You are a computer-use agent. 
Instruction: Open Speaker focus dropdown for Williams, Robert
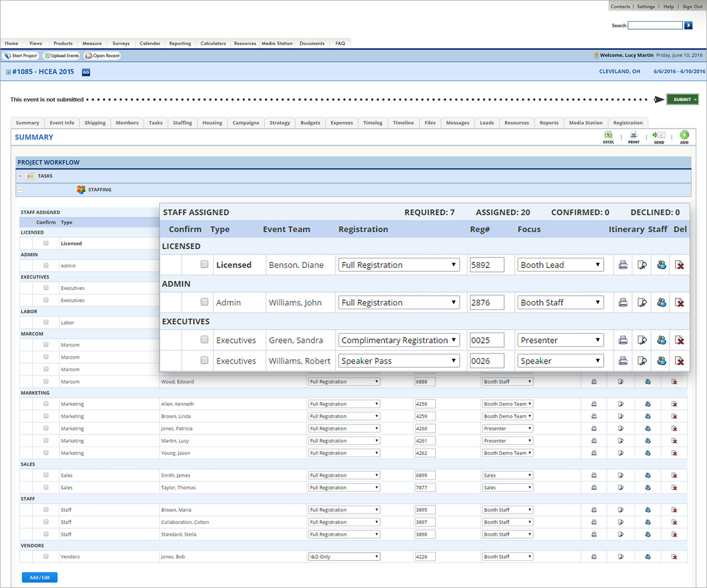click(x=560, y=361)
